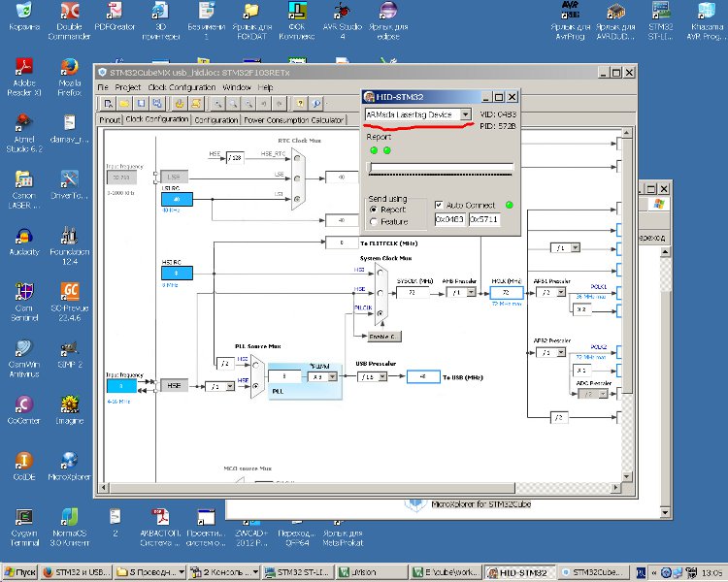
Task: Click the 0x0483 VID input field
Action: [449, 219]
